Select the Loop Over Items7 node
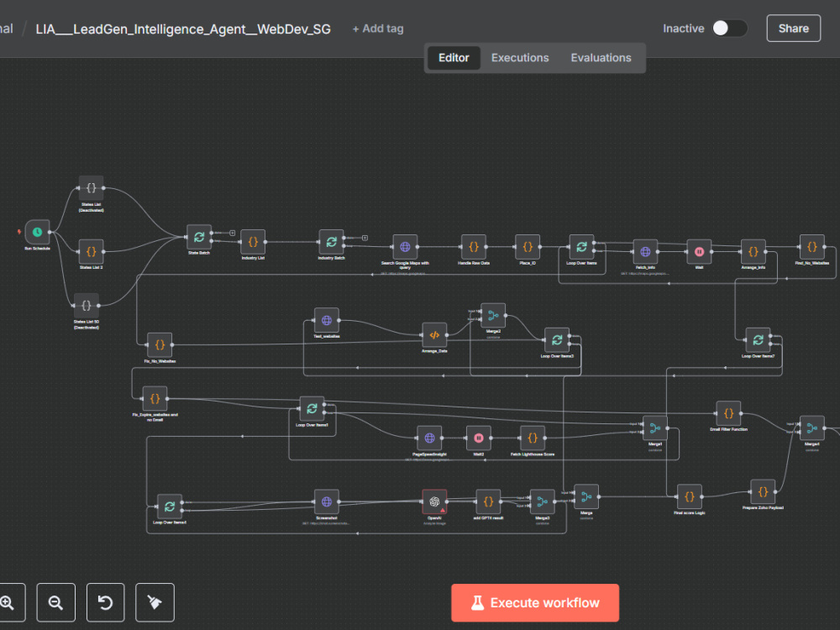Viewport: 840px width, 630px height. (758, 340)
